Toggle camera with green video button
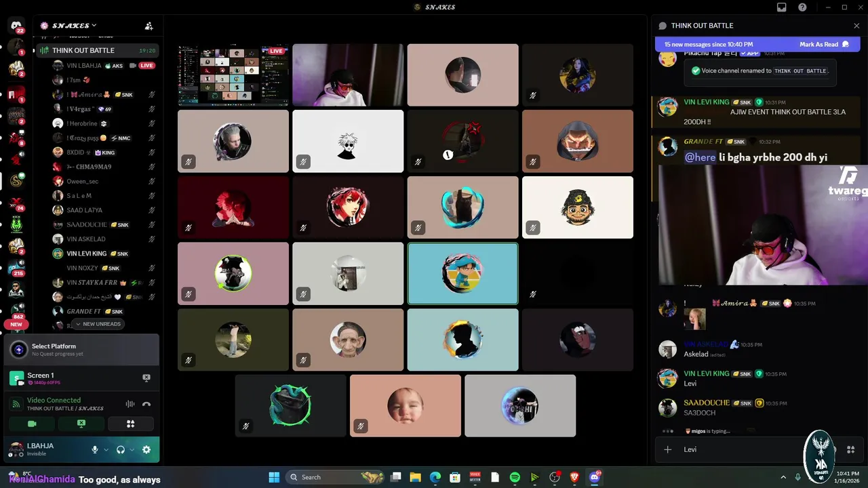The height and width of the screenshot is (488, 868). (32, 424)
